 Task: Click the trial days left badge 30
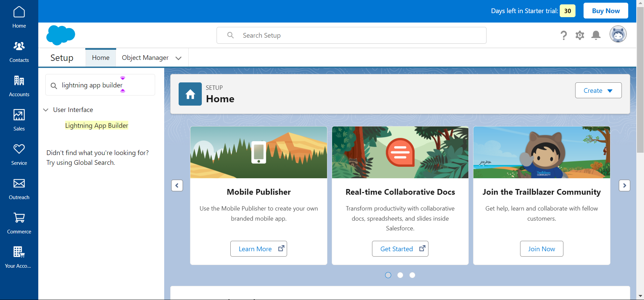pos(567,11)
